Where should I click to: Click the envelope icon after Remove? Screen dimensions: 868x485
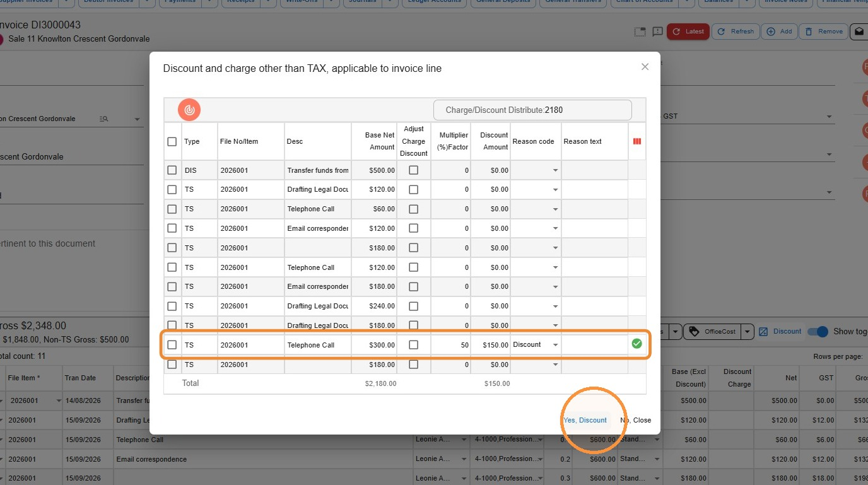(859, 32)
